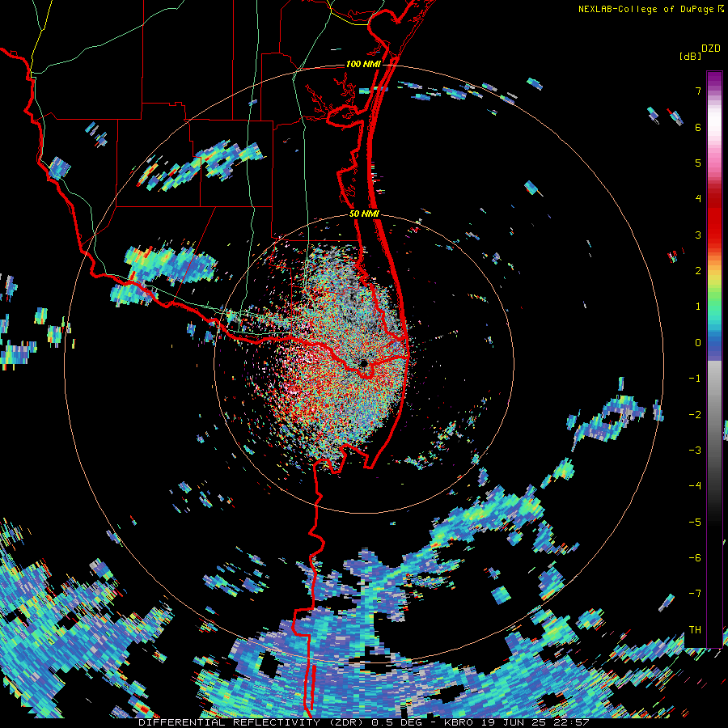The width and height of the screenshot is (728, 728).
Task: Click the 100 NMI range ring label
Action: (x=363, y=64)
